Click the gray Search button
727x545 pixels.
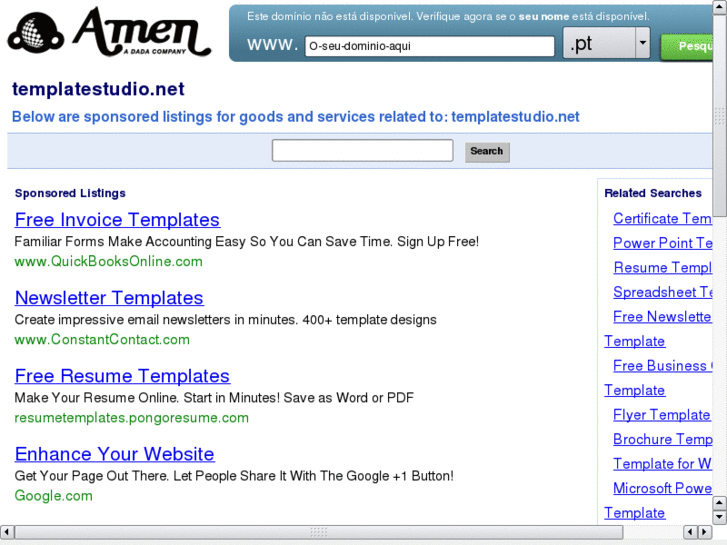pos(487,152)
